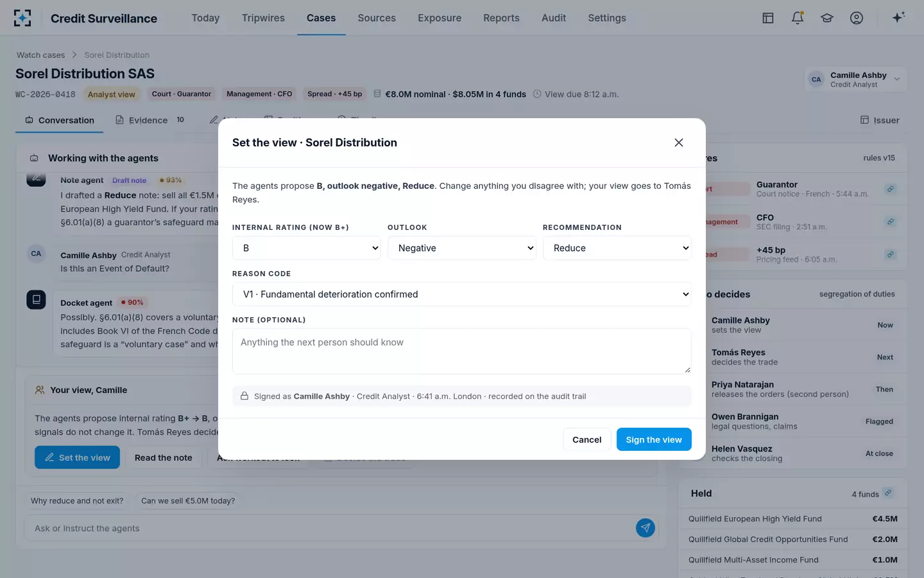The width and height of the screenshot is (924, 578).
Task: Switch to the Today tab
Action: [x=205, y=18]
